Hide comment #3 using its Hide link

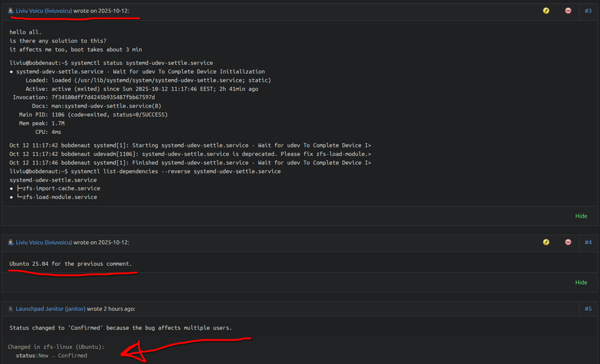(x=581, y=216)
